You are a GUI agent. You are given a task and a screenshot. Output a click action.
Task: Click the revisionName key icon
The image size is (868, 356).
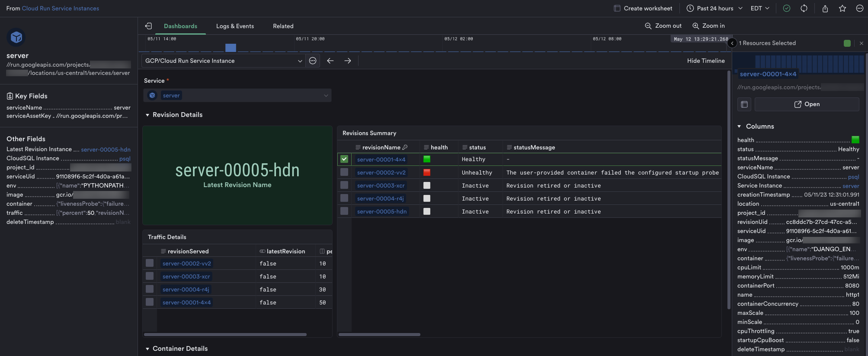click(x=405, y=147)
